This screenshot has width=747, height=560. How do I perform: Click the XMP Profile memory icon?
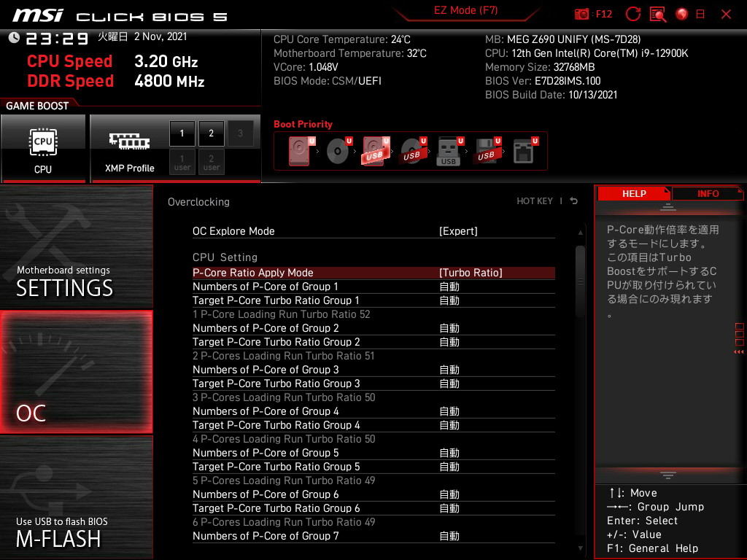(x=130, y=141)
